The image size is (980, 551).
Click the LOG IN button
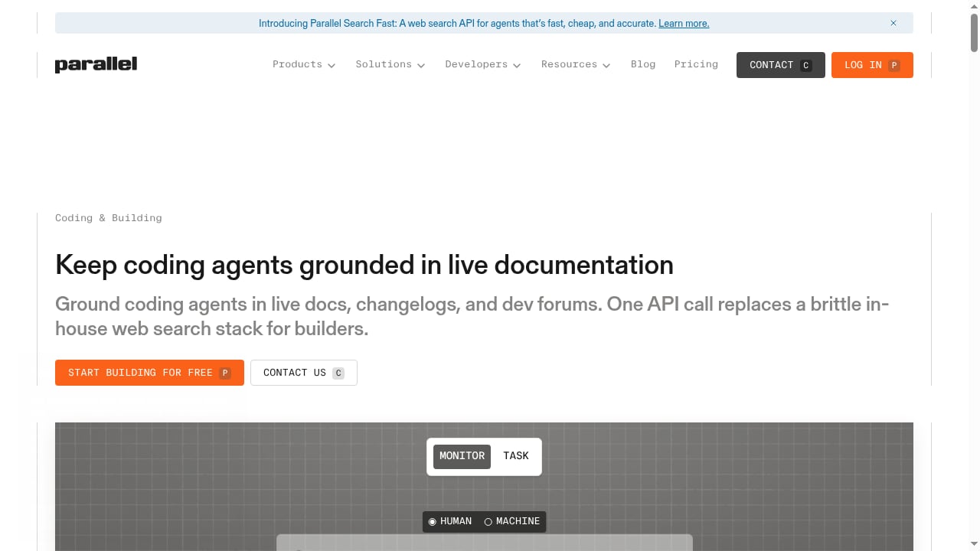point(872,65)
